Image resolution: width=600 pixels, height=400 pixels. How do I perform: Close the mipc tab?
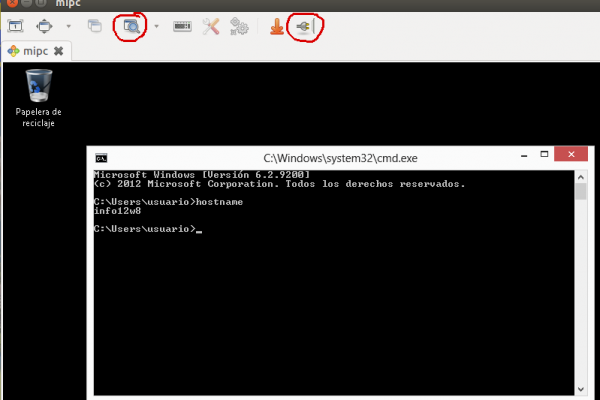59,51
